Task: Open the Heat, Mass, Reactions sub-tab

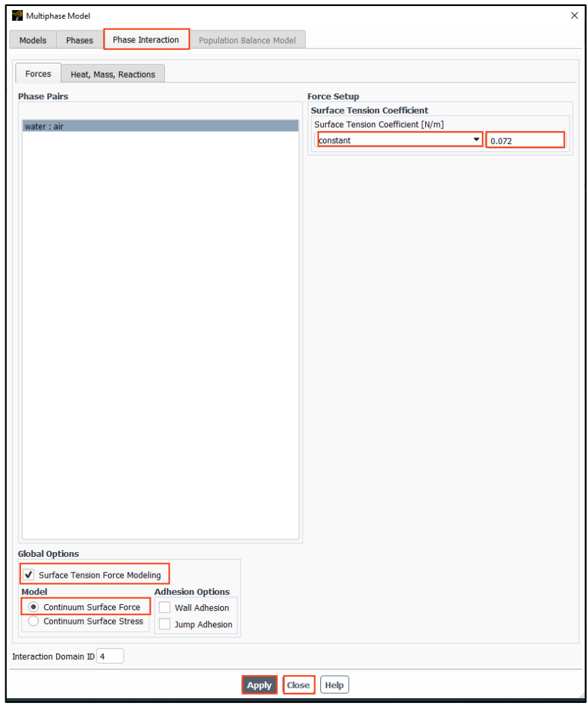Action: [113, 74]
